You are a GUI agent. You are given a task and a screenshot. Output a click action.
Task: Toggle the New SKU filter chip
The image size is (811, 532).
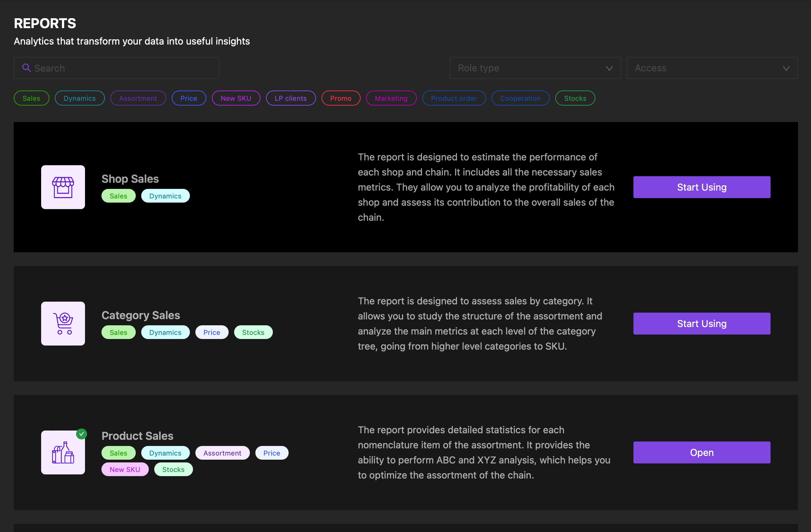click(x=236, y=98)
